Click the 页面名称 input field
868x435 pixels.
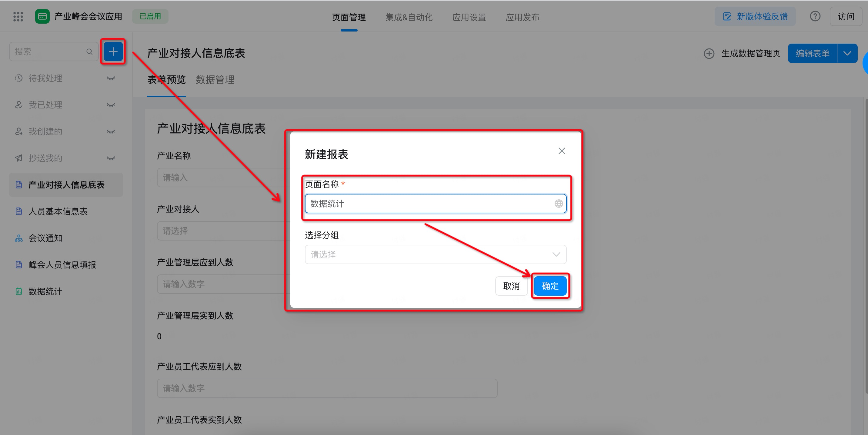click(435, 203)
